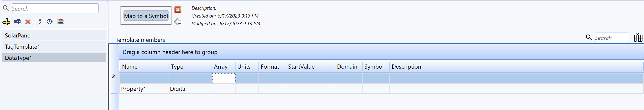Click the left arrow back icon
Image resolution: width=644 pixels, height=110 pixels.
click(x=178, y=22)
